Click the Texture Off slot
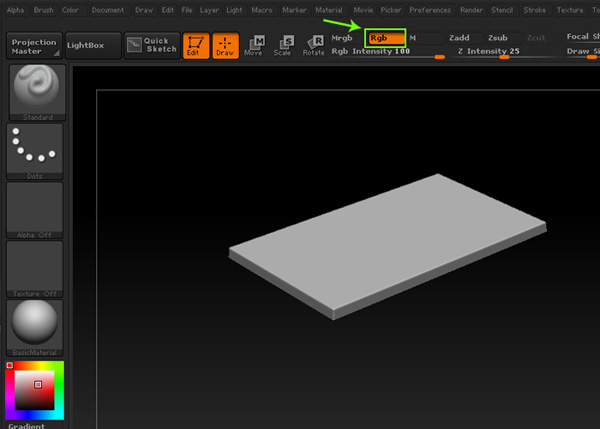The height and width of the screenshot is (429, 600). pyautogui.click(x=35, y=267)
